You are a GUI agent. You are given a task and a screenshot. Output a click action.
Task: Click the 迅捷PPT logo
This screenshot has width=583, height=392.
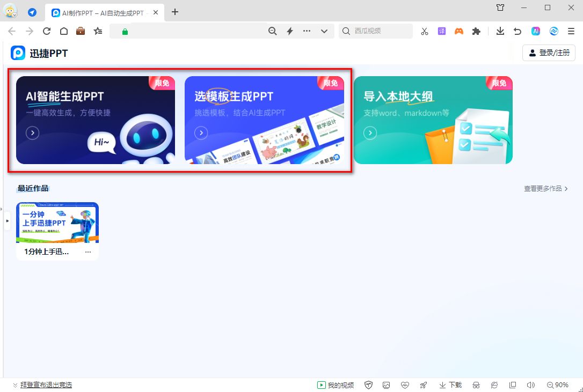pos(39,53)
